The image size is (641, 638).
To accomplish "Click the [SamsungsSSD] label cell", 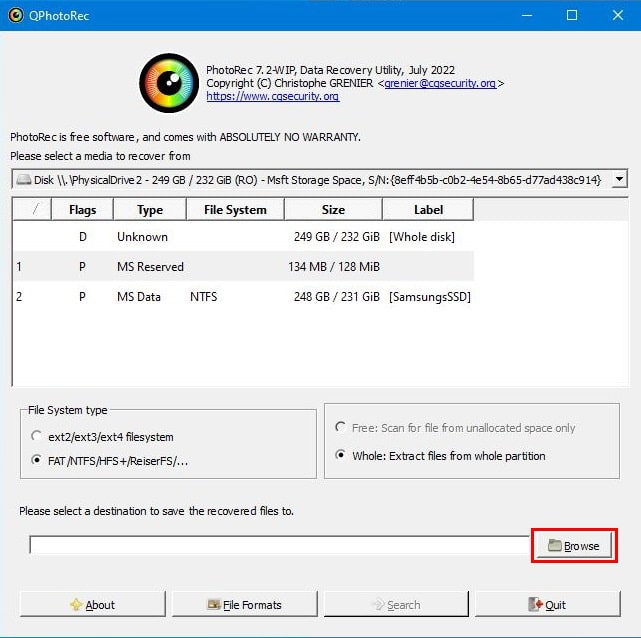I will (430, 296).
